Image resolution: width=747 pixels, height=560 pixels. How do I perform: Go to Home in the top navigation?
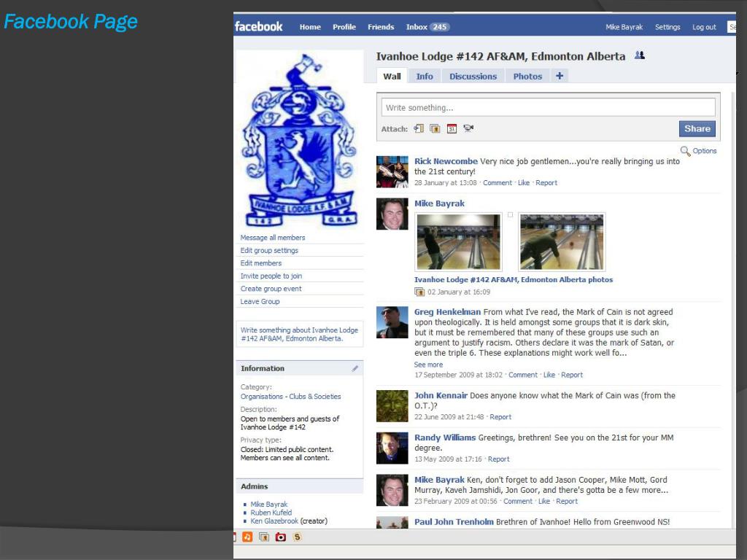310,27
